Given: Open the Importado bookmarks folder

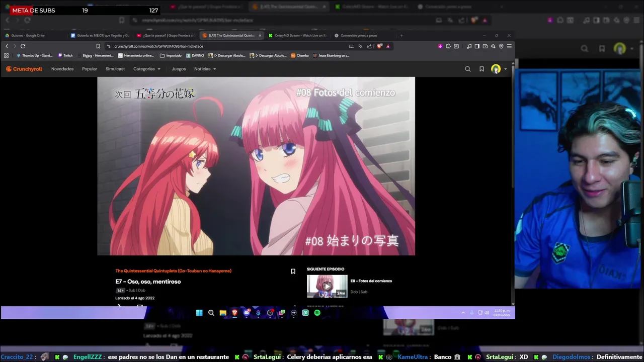Looking at the screenshot, I should pyautogui.click(x=171, y=56).
